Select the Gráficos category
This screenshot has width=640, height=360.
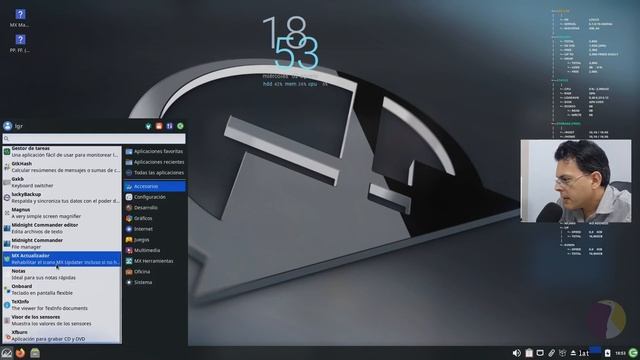155,218
